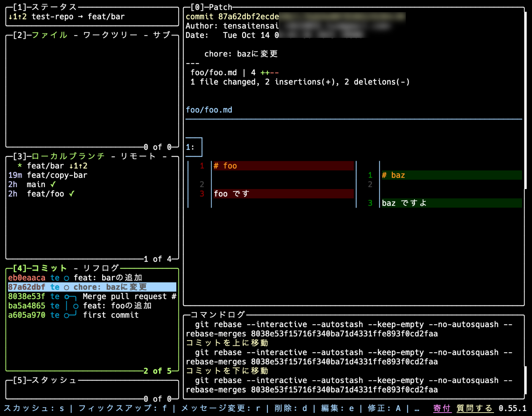Click the Patch panel scrollbar
The height and width of the screenshot is (416, 532).
pyautogui.click(x=526, y=101)
